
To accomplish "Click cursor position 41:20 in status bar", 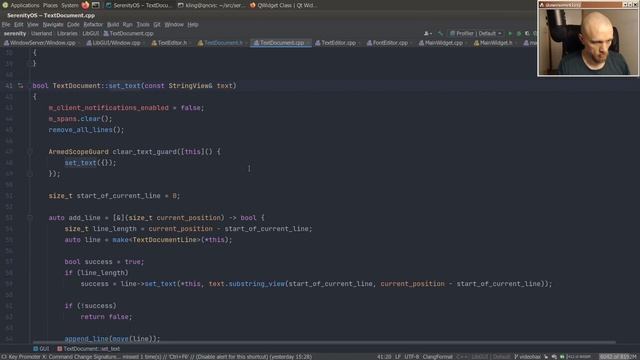I will click(x=384, y=357).
